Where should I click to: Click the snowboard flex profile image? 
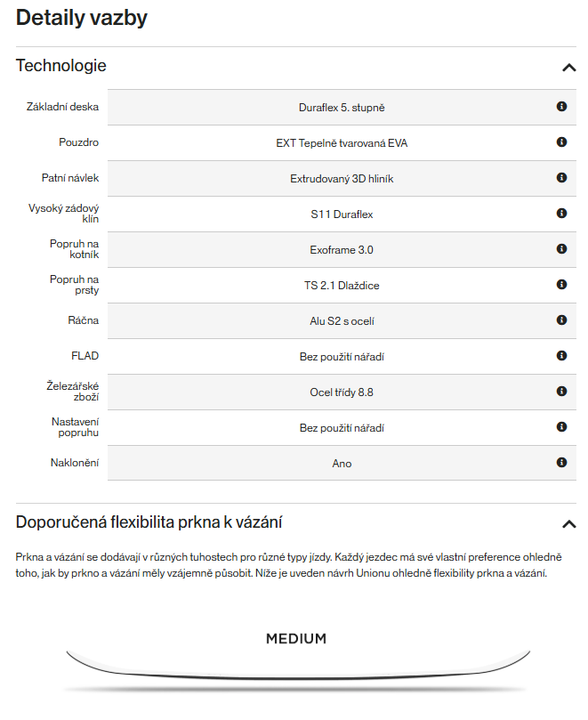[296, 669]
